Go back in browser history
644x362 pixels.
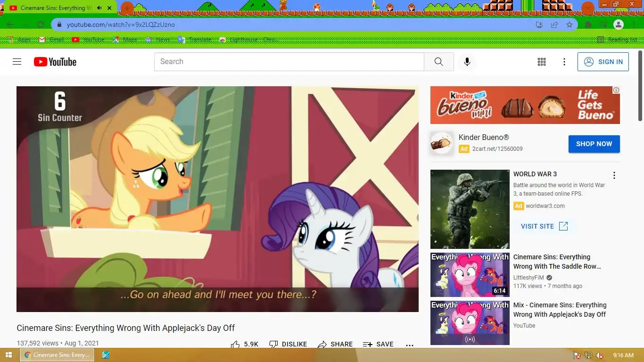tap(10, 25)
